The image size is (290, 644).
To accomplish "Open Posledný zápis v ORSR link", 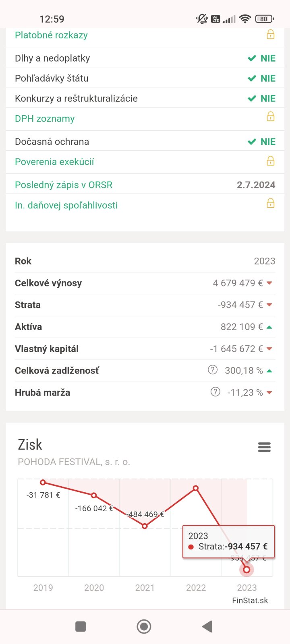I will (64, 185).
